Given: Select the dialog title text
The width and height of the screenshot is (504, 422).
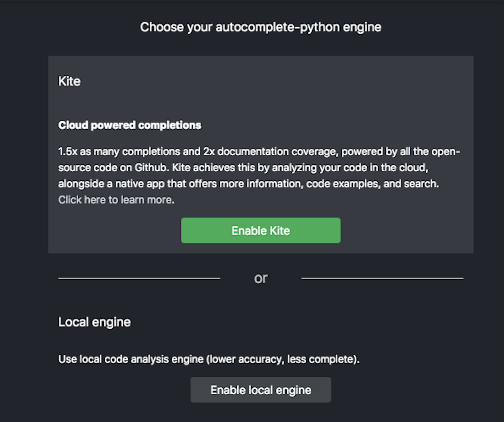Looking at the screenshot, I should coord(261,27).
